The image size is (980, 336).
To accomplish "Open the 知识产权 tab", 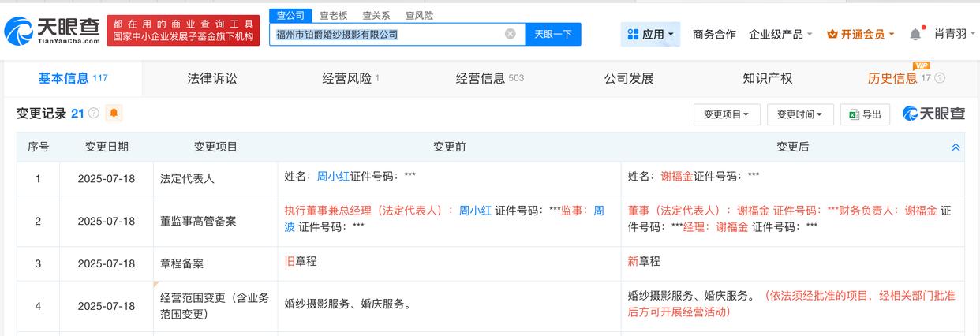I will (767, 78).
